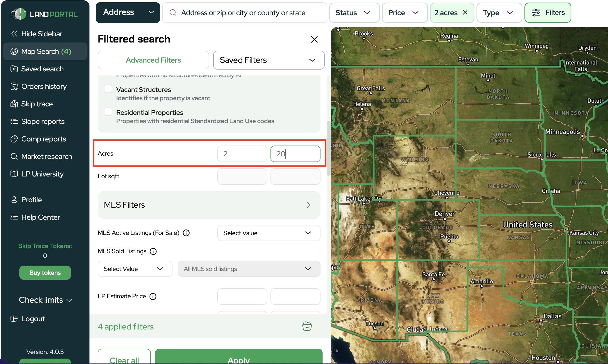Click the save filter folder icon
This screenshot has width=608, height=364.
pyautogui.click(x=307, y=326)
